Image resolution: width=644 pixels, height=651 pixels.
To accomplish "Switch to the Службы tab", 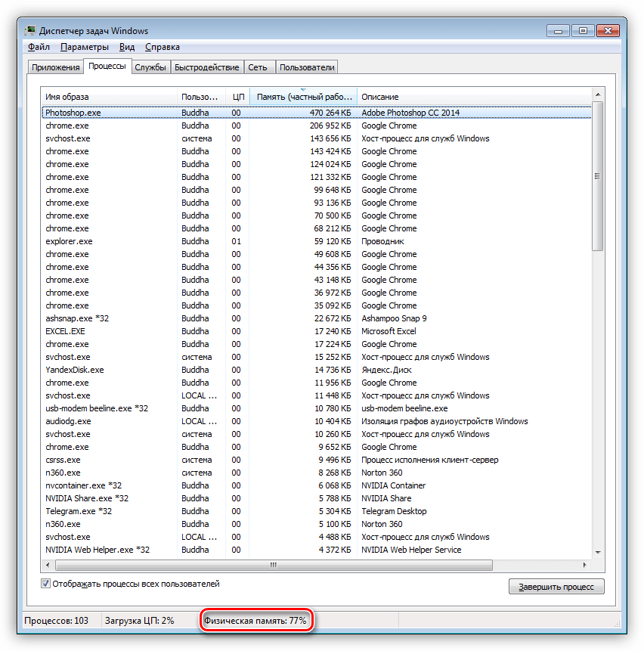I will pos(150,67).
